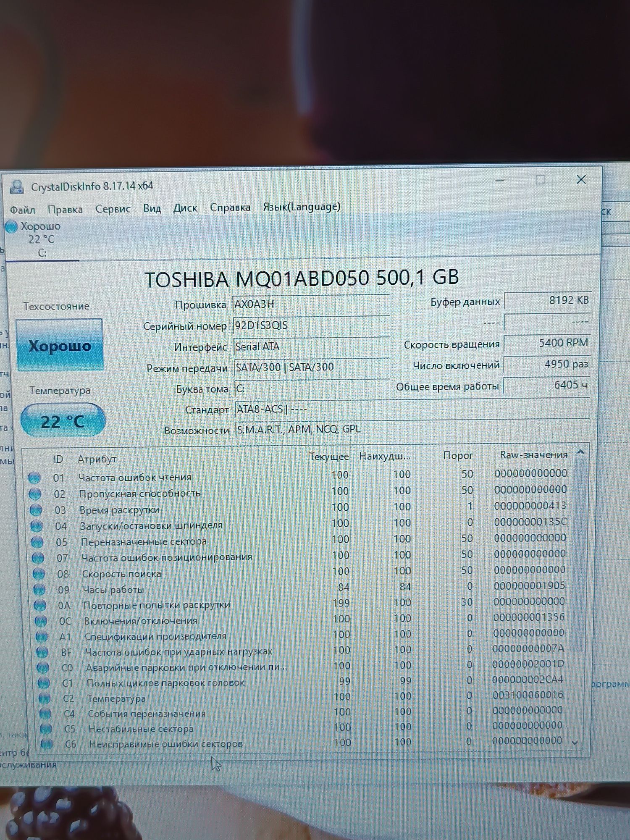Click the ID column header
Viewport: 630px width, 840px height.
coord(58,459)
